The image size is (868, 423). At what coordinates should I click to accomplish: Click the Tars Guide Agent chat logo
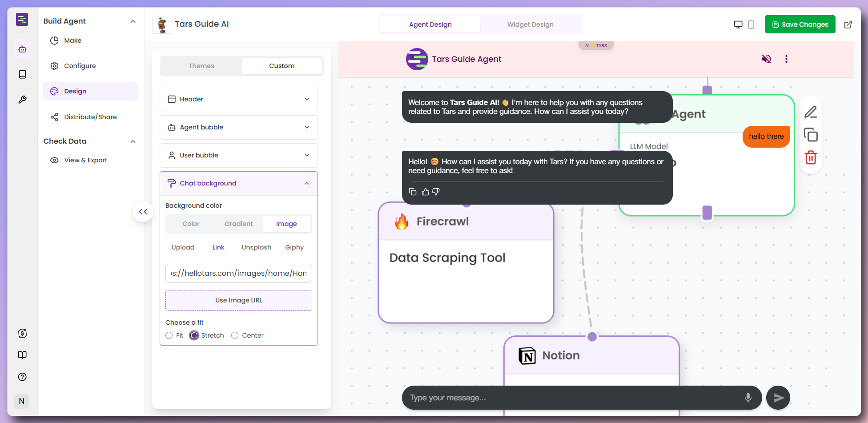point(417,59)
